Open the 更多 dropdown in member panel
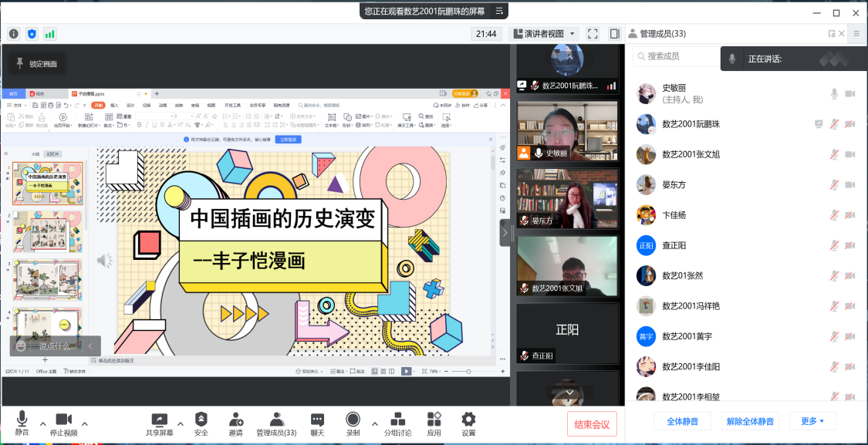 tap(812, 421)
